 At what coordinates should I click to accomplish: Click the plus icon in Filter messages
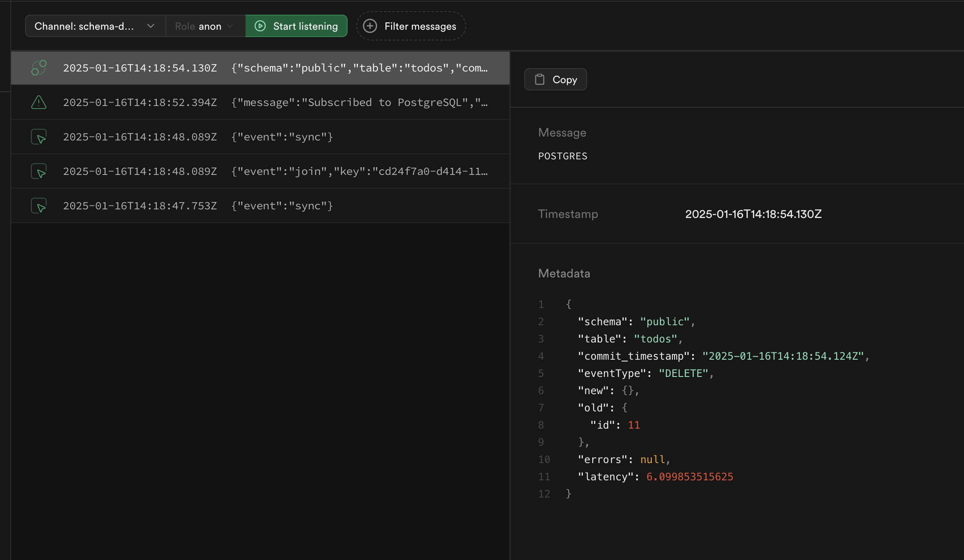[x=370, y=26]
